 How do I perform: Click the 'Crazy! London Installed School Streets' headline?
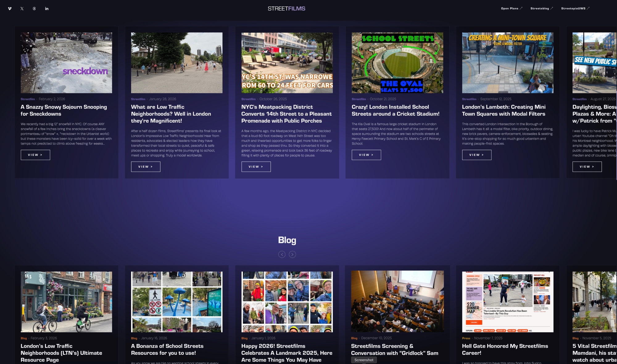coord(395,110)
